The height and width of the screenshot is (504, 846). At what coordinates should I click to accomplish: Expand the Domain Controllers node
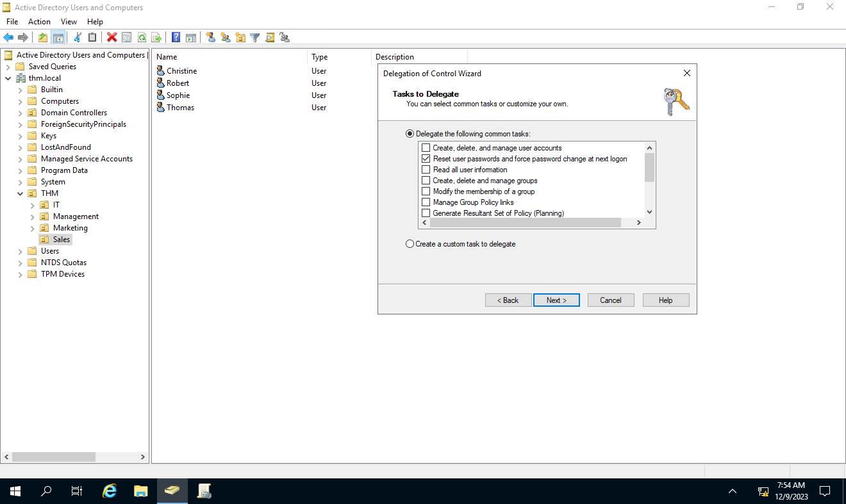(20, 113)
